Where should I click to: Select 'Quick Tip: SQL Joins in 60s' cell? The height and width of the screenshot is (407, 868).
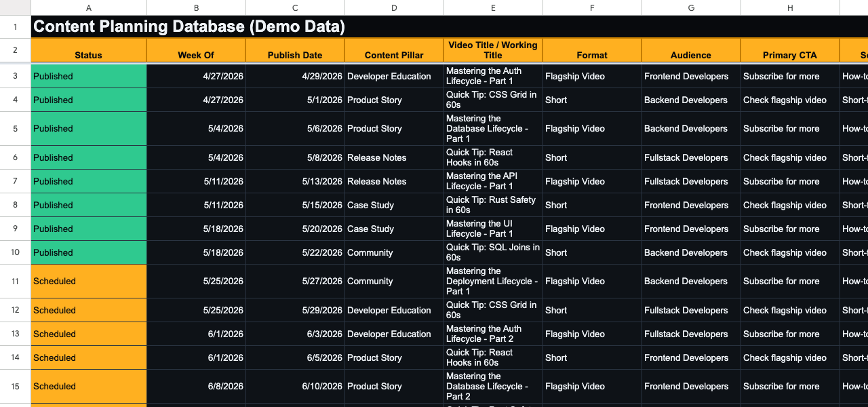pyautogui.click(x=493, y=252)
